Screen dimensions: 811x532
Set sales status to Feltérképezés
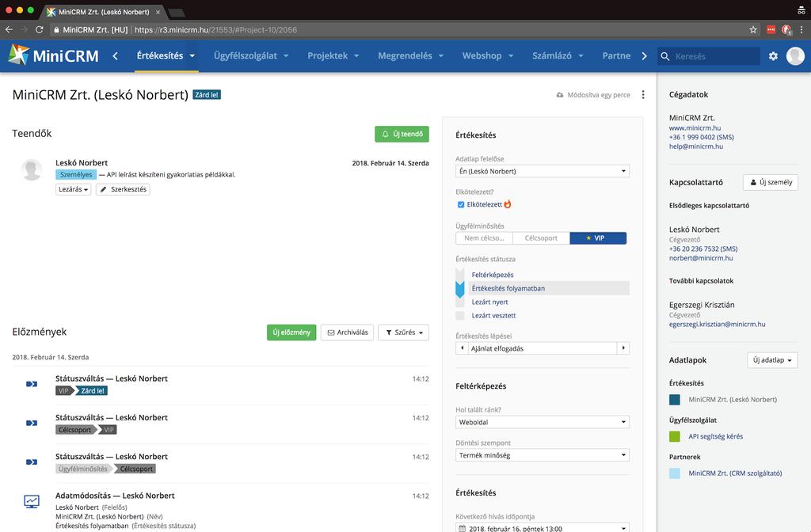[493, 275]
